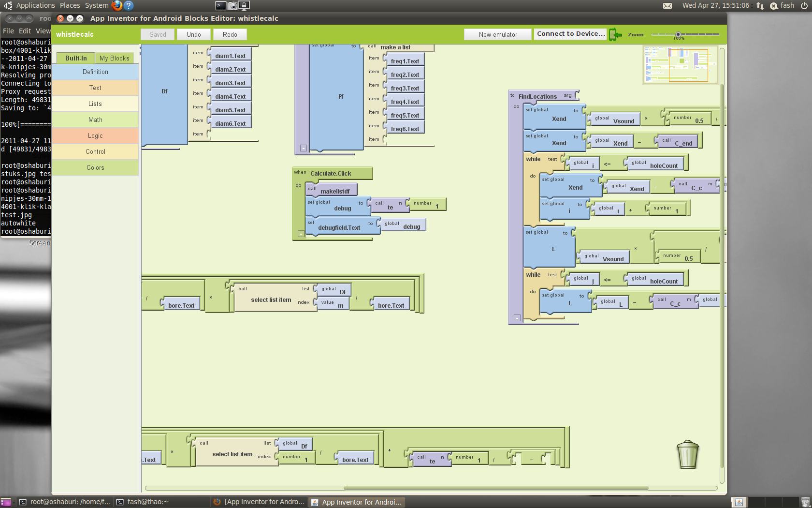This screenshot has width=812, height=508.
Task: Open the Lists blocks drawer
Action: click(95, 104)
